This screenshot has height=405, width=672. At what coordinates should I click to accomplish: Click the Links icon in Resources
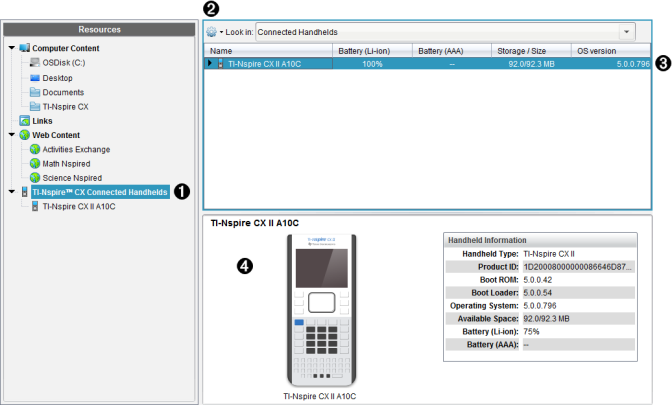tap(25, 121)
